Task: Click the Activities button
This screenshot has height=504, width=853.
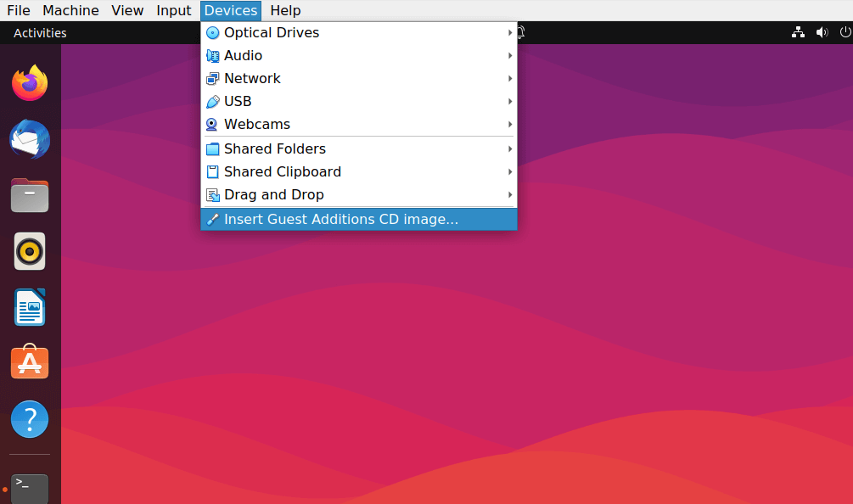Action: tap(40, 33)
